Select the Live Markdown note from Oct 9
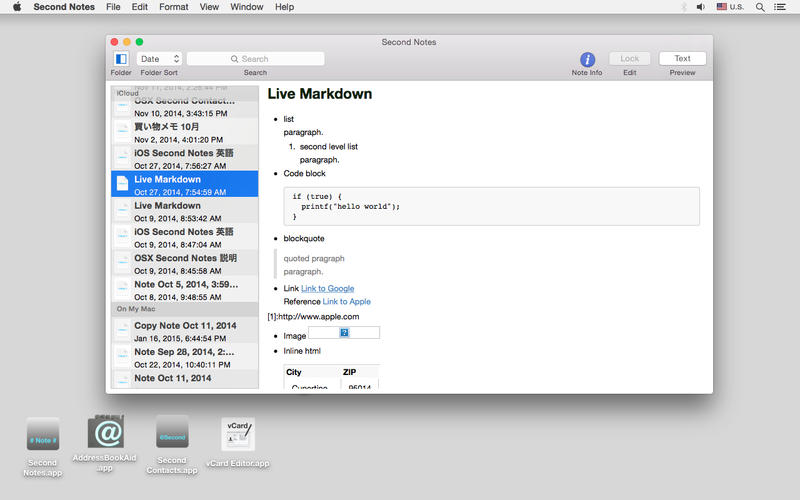Image resolution: width=800 pixels, height=500 pixels. tap(185, 211)
